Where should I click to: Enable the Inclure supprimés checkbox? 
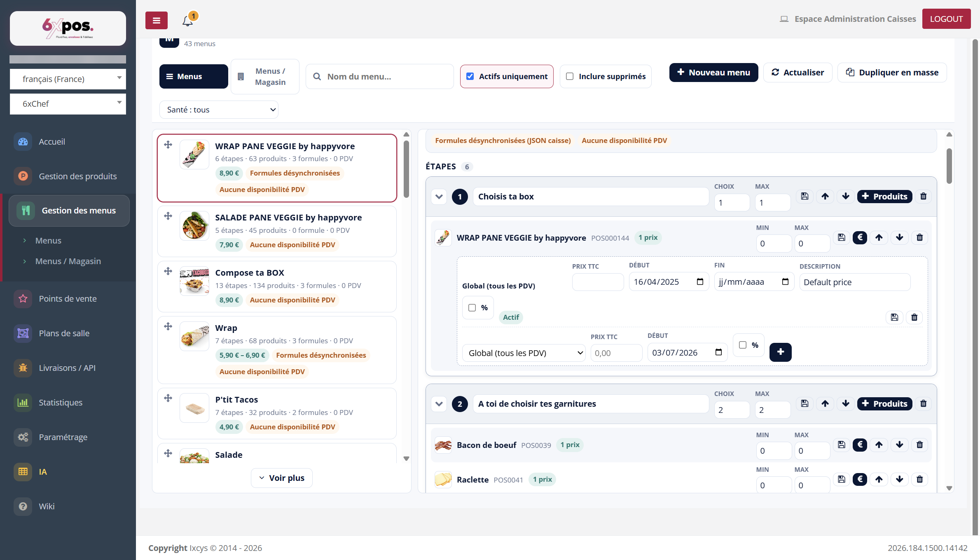click(x=570, y=76)
